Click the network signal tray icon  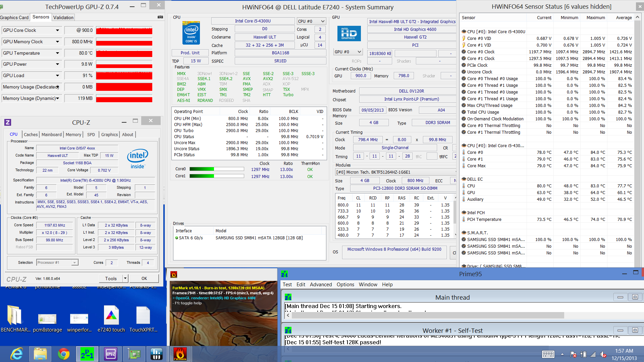[593, 354]
